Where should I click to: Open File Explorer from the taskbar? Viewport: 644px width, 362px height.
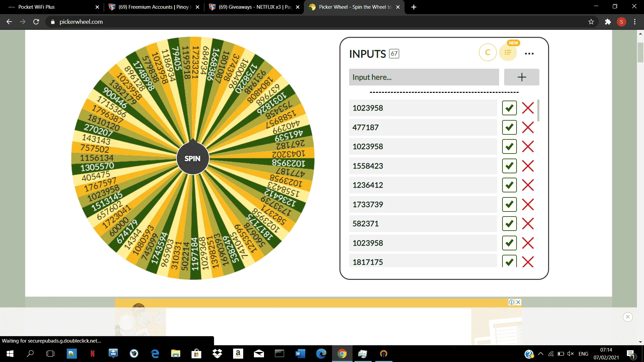tap(175, 354)
